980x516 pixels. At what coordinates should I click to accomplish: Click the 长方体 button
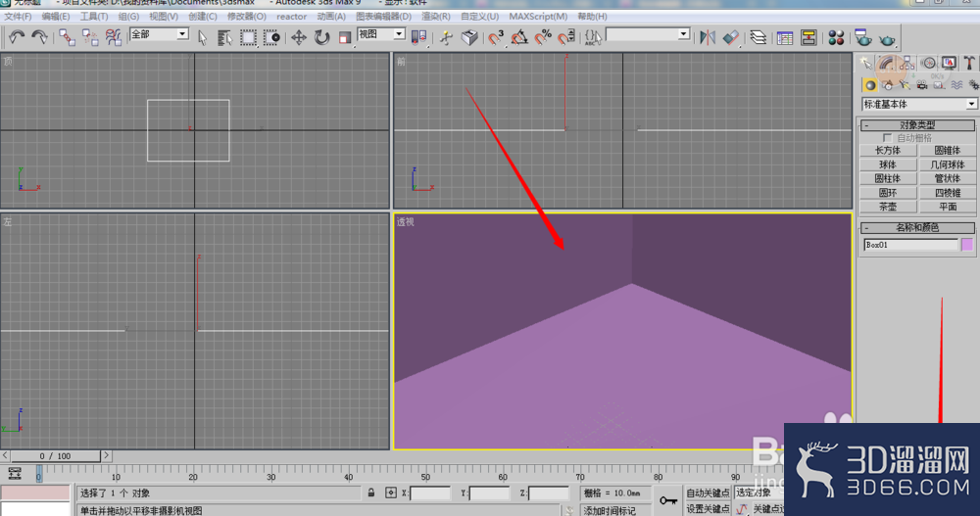pos(888,151)
